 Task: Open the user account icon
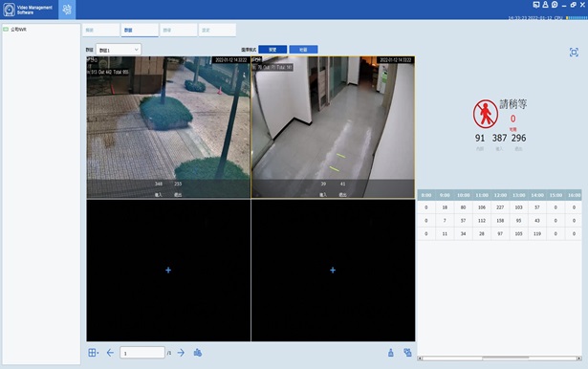click(x=545, y=5)
